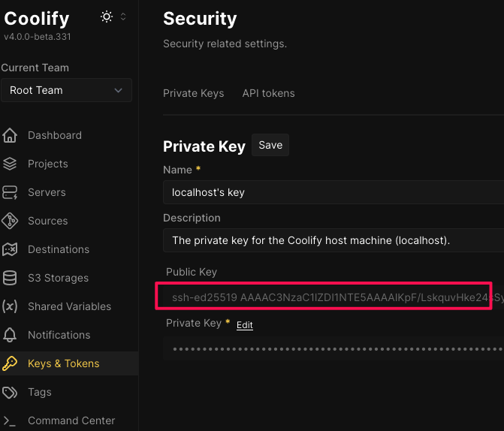Click the Shared Variables (x) icon
The width and height of the screenshot is (504, 431).
(10, 306)
